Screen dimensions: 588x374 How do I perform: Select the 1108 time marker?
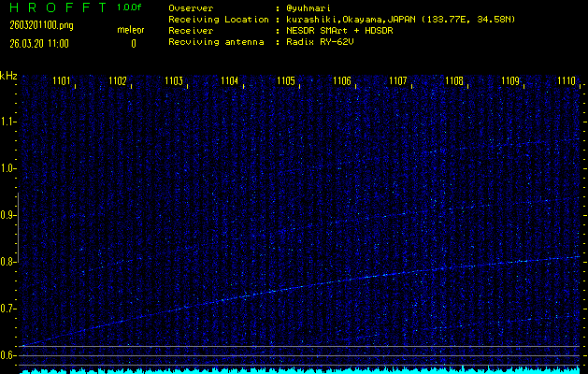[x=455, y=82]
